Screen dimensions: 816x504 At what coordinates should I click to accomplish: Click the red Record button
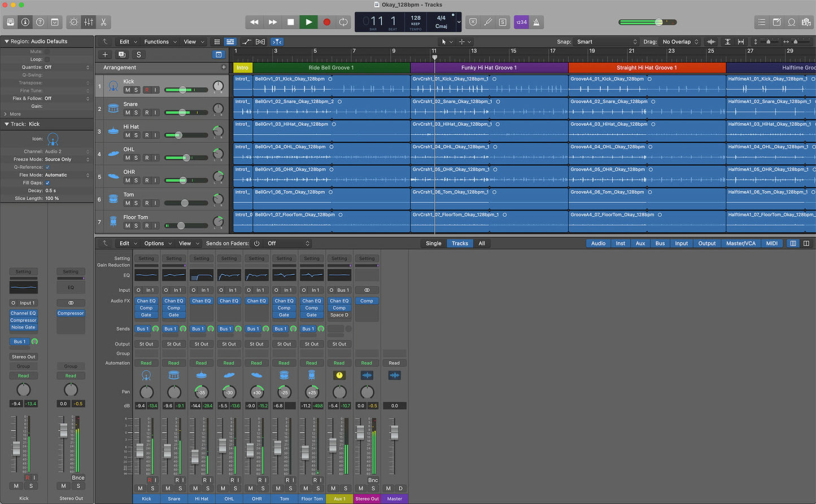coord(326,22)
